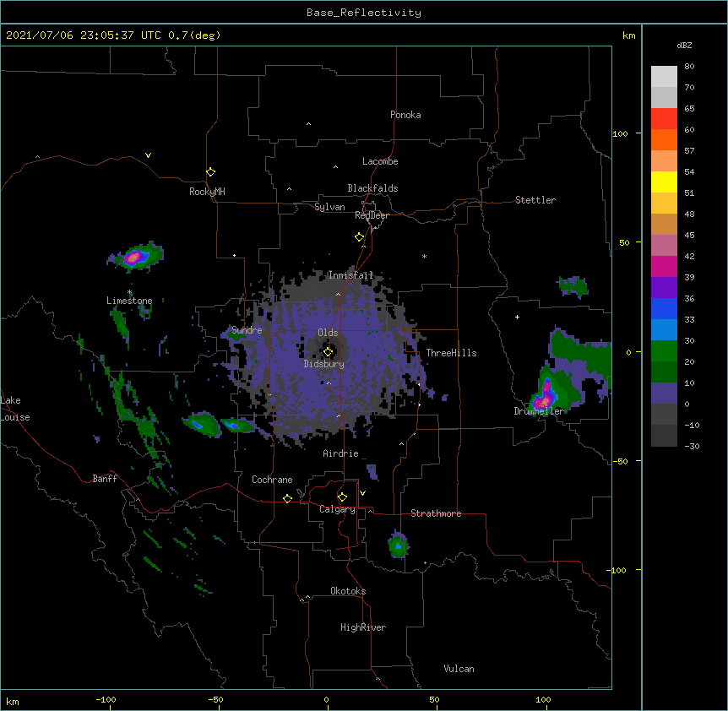Click the Limestone label
The height and width of the screenshot is (711, 728).
129,301
